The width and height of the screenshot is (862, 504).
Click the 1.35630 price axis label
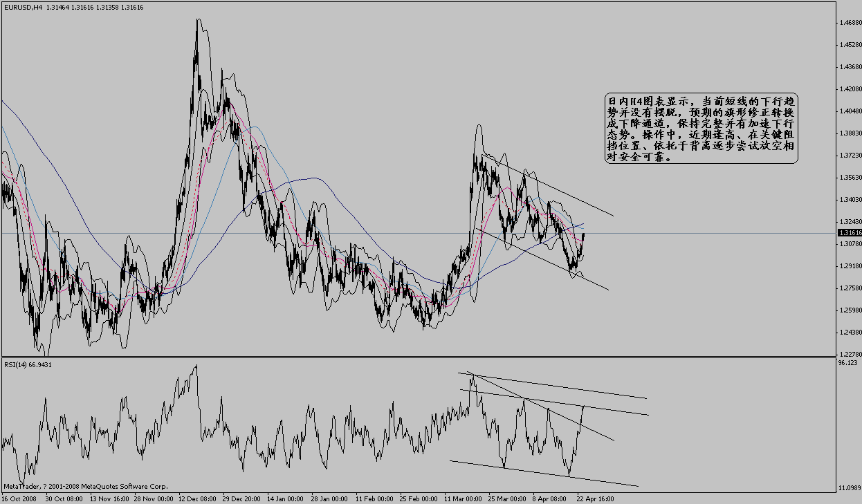pos(849,177)
